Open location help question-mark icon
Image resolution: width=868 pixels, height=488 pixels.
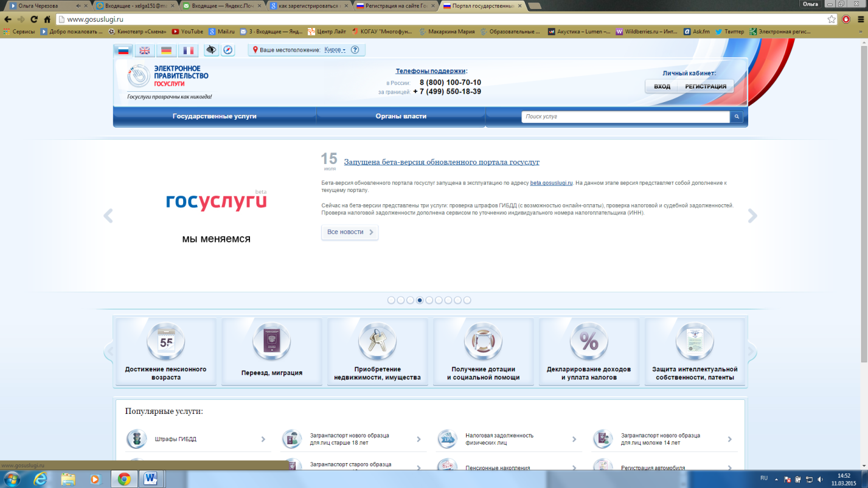pyautogui.click(x=355, y=50)
